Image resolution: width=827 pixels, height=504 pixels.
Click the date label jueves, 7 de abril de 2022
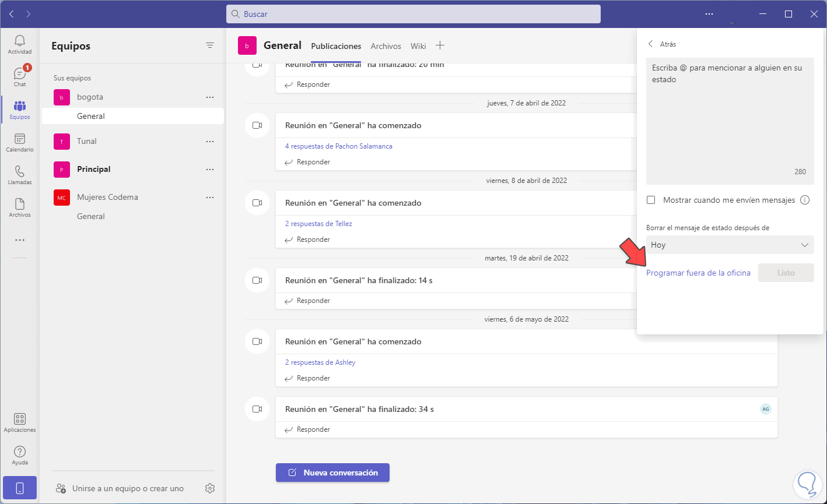[x=527, y=103]
